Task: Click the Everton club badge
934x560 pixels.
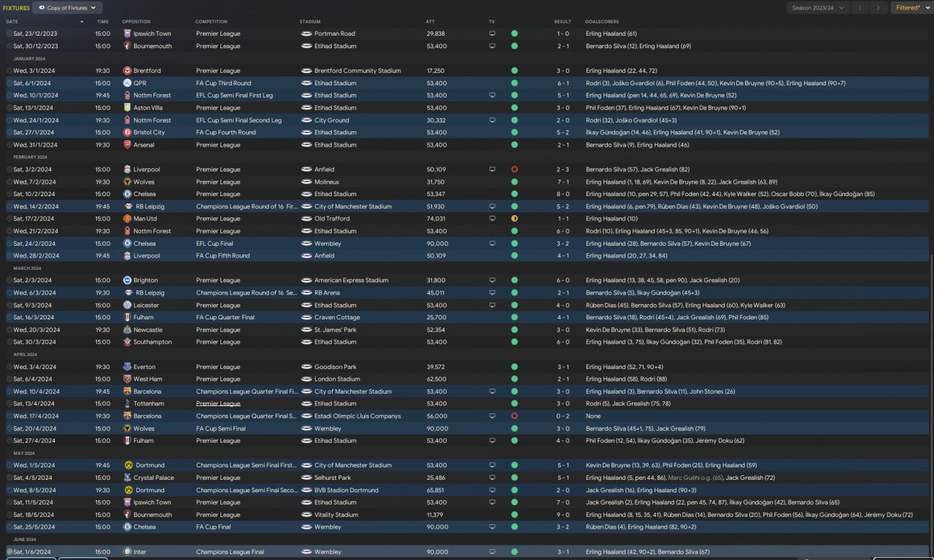Action: click(127, 367)
